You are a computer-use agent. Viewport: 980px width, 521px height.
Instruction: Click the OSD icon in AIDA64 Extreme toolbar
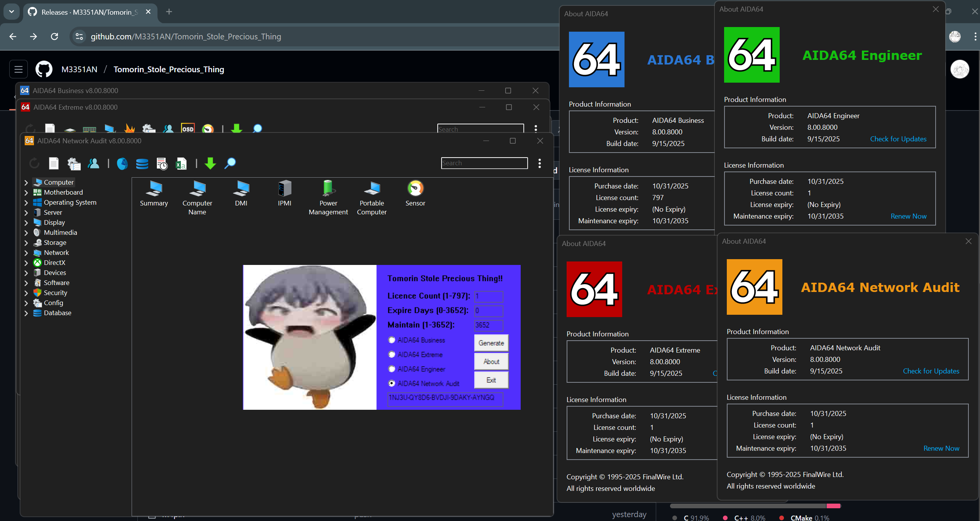[x=188, y=129]
